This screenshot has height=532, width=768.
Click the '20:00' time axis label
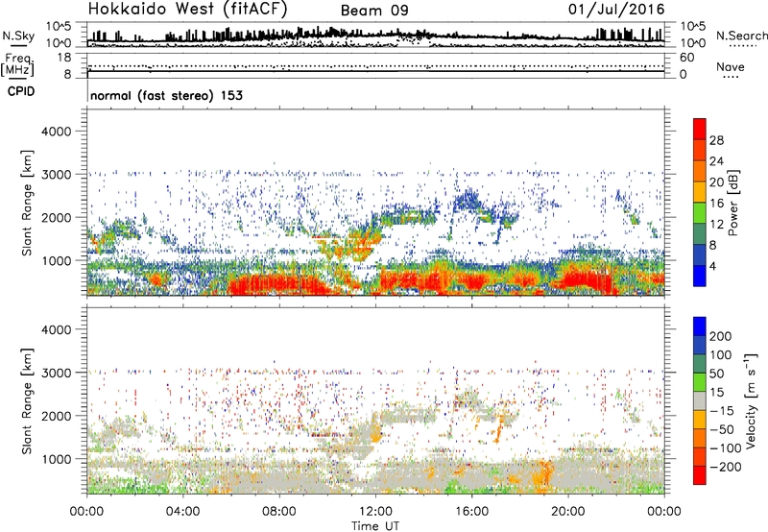(x=568, y=512)
